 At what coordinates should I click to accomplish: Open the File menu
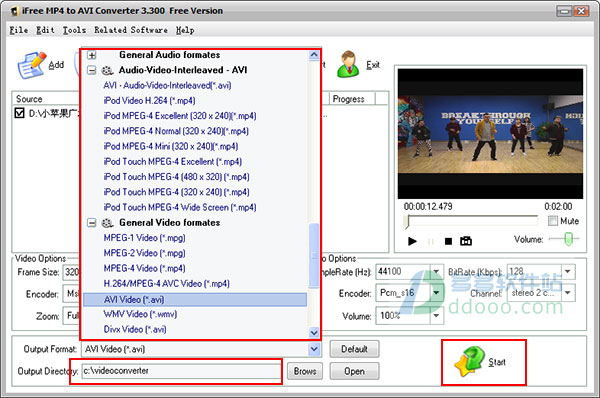(19, 30)
